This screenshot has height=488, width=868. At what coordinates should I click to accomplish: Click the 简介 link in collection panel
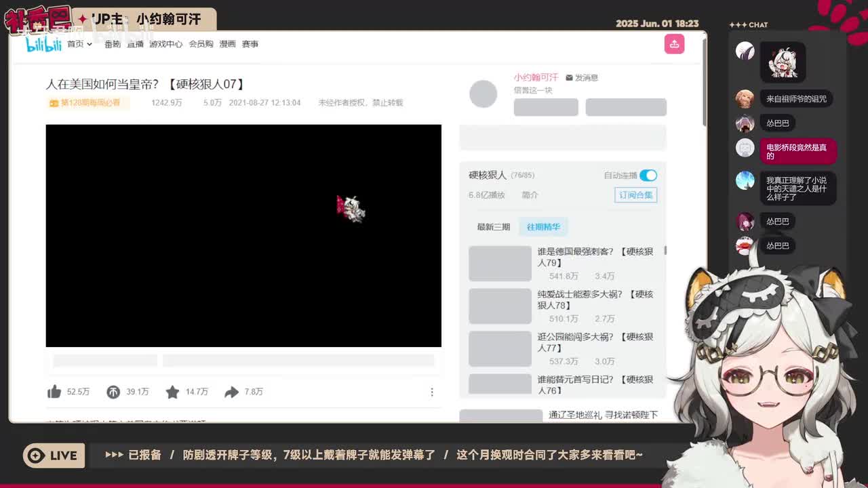(x=530, y=195)
